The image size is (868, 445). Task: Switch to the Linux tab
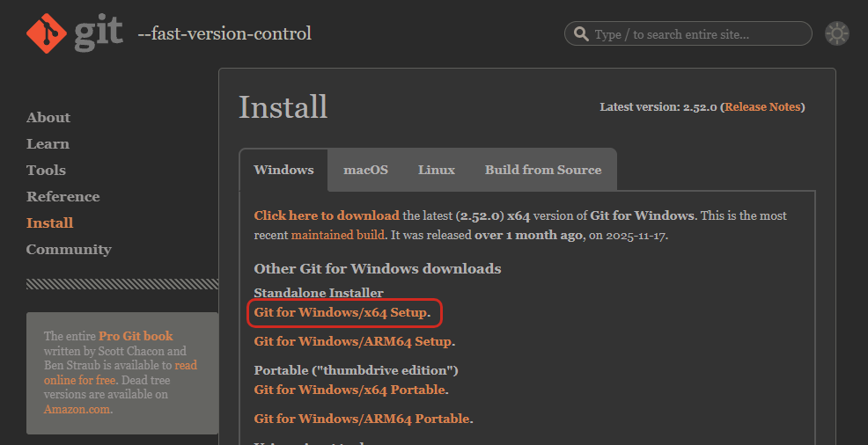(437, 170)
